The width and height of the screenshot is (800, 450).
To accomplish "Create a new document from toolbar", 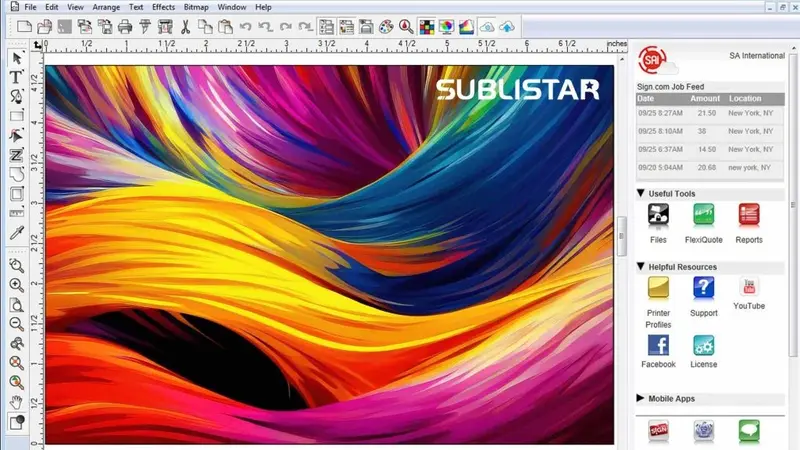I will pyautogui.click(x=24, y=27).
